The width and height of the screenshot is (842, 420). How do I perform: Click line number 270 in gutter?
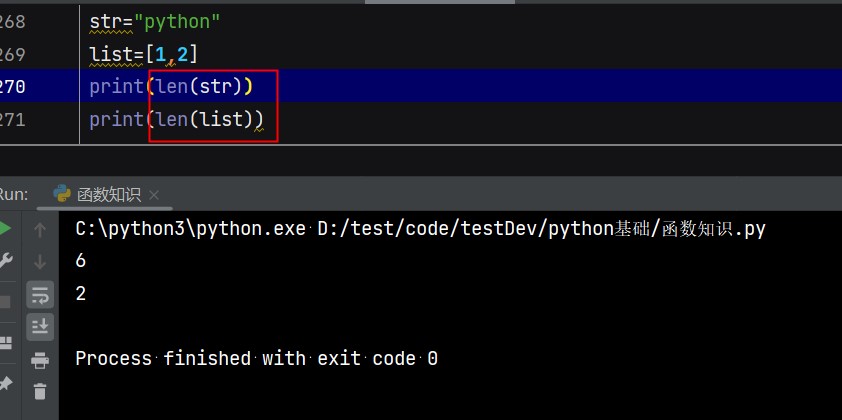[x=12, y=87]
